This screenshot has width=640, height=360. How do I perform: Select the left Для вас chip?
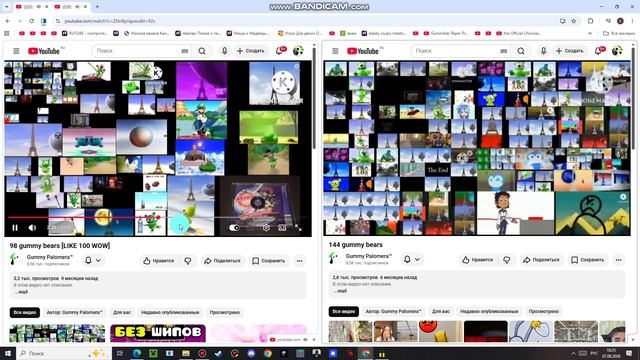click(x=122, y=312)
